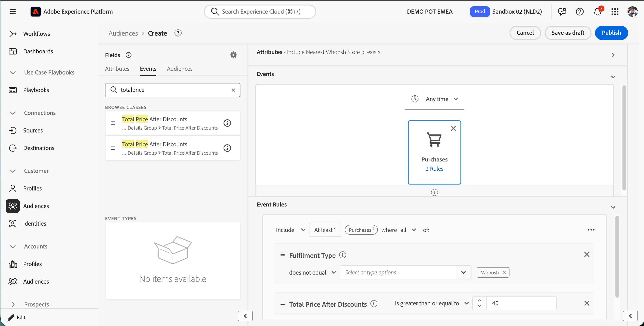
Task: Show Fulfilment Type info
Action: click(x=342, y=255)
